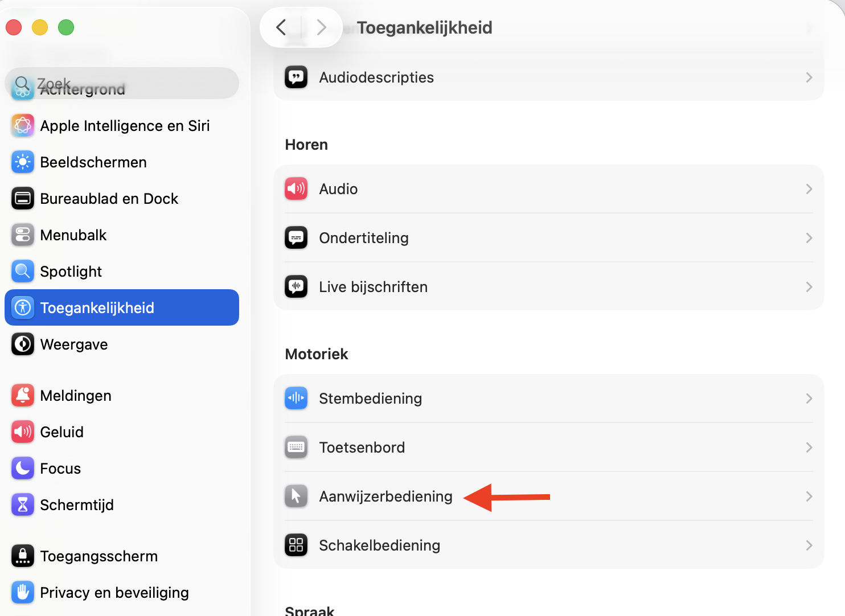This screenshot has height=616, width=845.
Task: Open Bureaublad en Dock settings
Action: (x=109, y=198)
